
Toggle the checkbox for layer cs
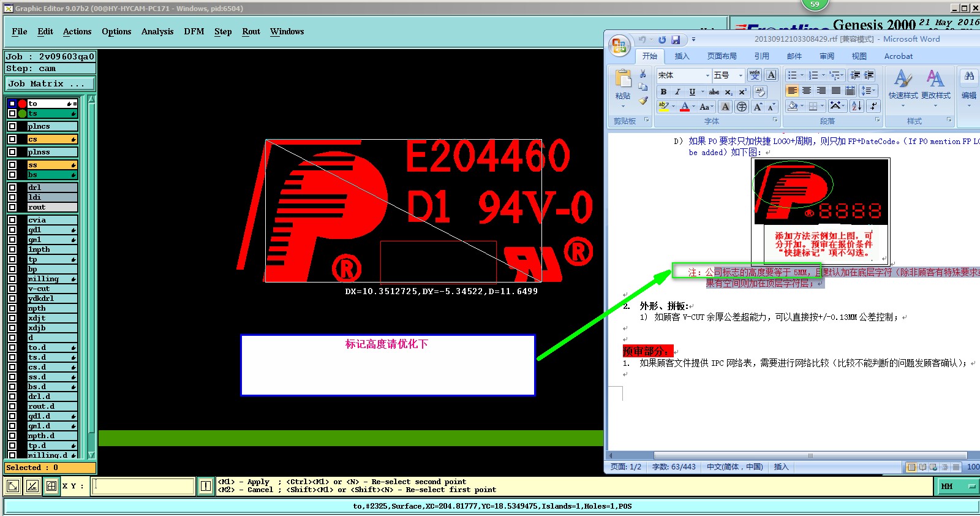click(x=12, y=139)
